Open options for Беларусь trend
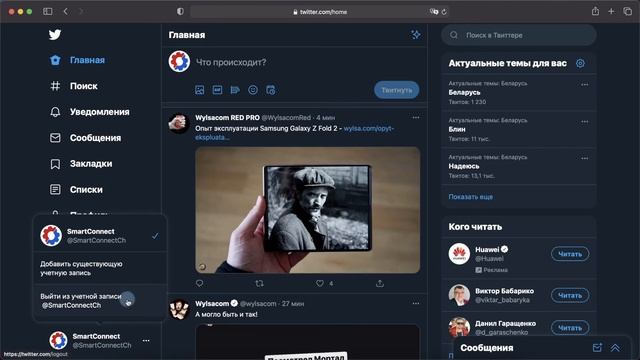This screenshot has height=360, width=640. [584, 84]
